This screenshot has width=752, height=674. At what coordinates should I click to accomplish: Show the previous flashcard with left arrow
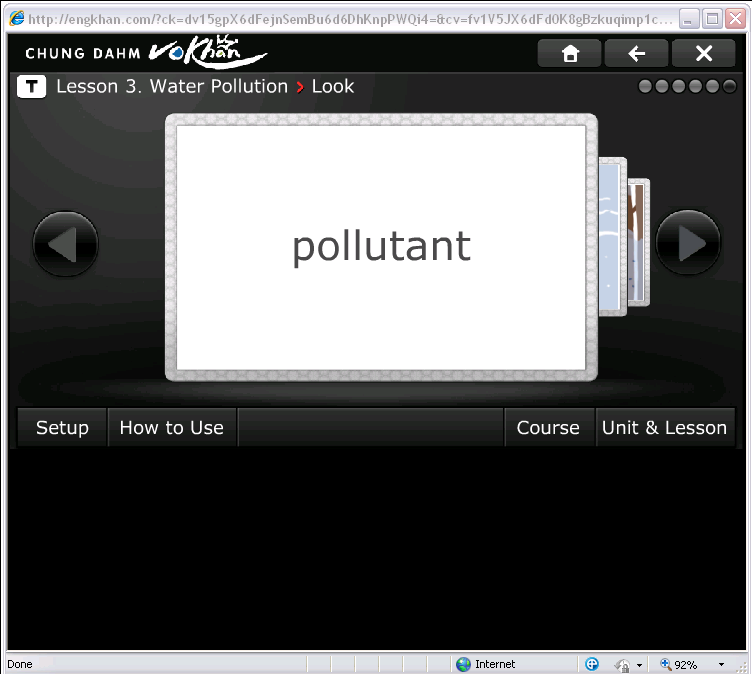click(66, 244)
